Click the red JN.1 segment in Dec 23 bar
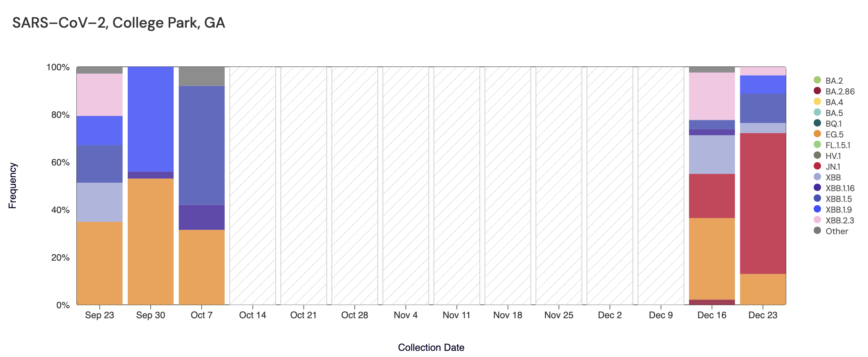Viewport: 868px width, 357px height. [x=763, y=203]
